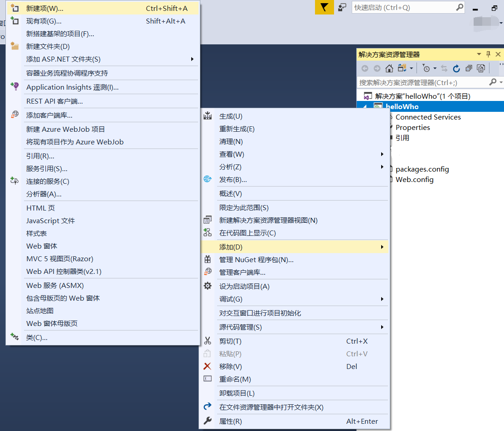The height and width of the screenshot is (431, 504).
Task: Choose Rebuild (重新生成) in context menu
Action: [x=294, y=129]
